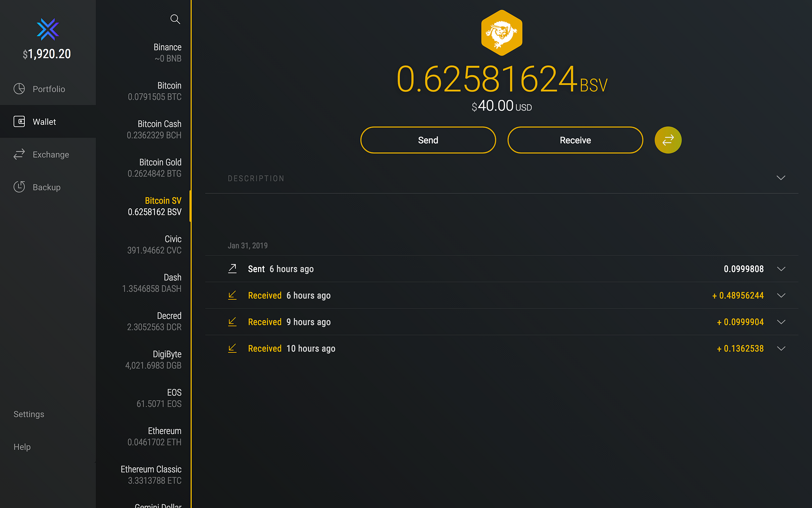This screenshot has width=812, height=508.
Task: Expand the +0.48956244 received transaction
Action: [x=781, y=295]
